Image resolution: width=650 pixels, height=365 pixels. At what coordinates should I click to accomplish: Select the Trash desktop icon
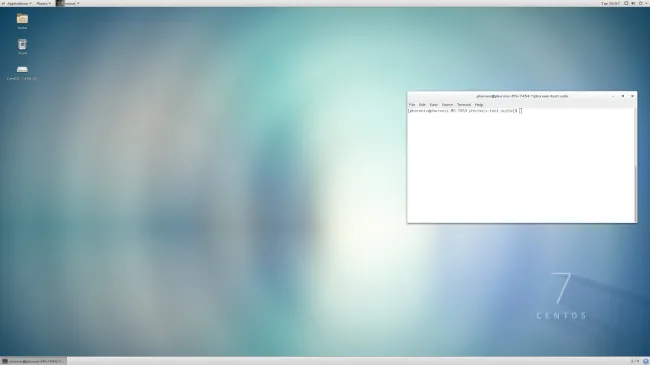pyautogui.click(x=22, y=46)
